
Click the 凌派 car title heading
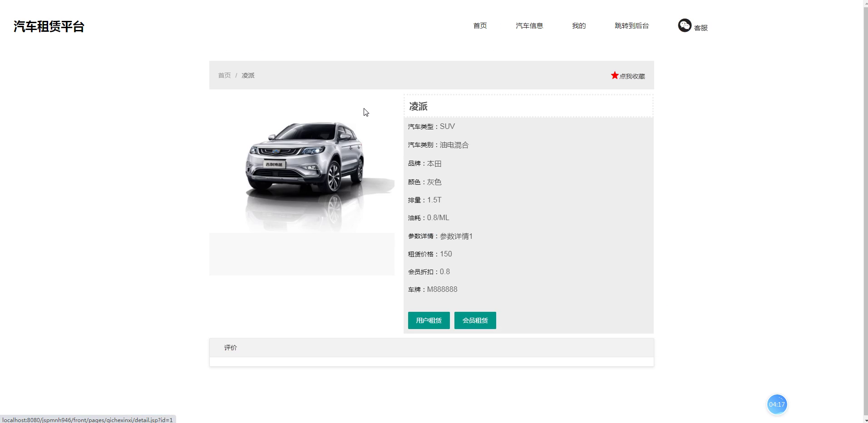coord(419,107)
